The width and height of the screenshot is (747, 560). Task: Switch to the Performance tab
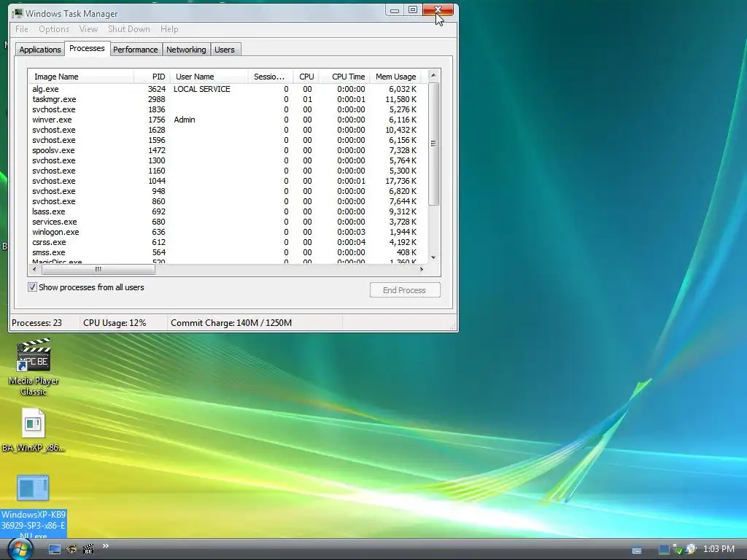(135, 50)
